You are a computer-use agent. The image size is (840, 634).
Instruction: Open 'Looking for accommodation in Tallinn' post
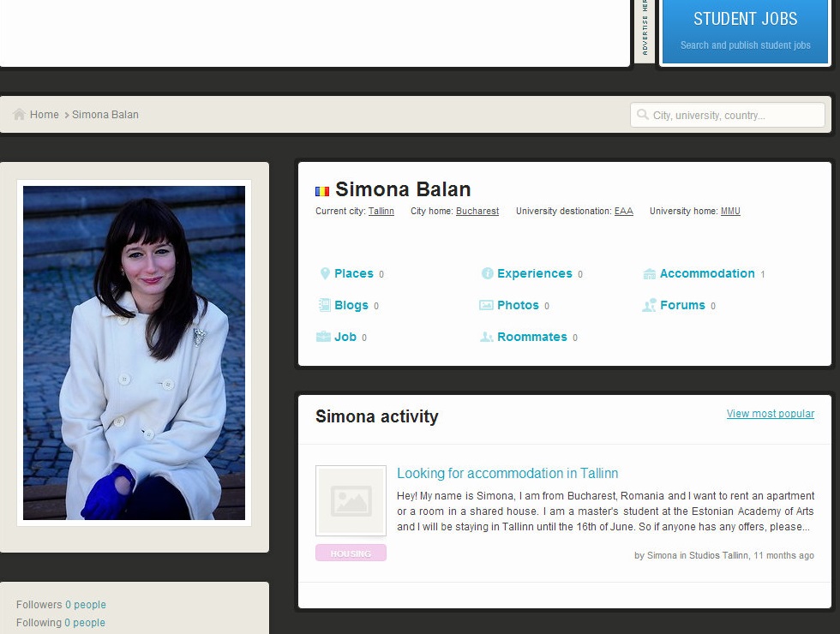coord(507,473)
